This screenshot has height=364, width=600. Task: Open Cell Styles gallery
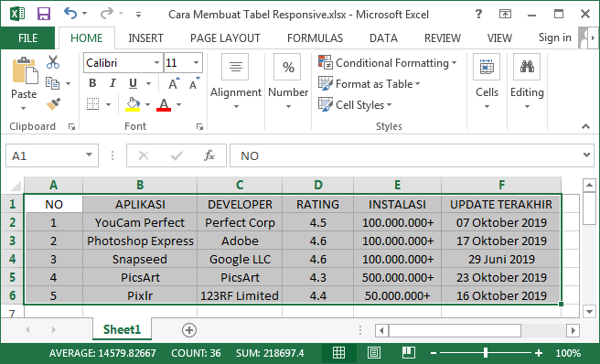tap(355, 104)
